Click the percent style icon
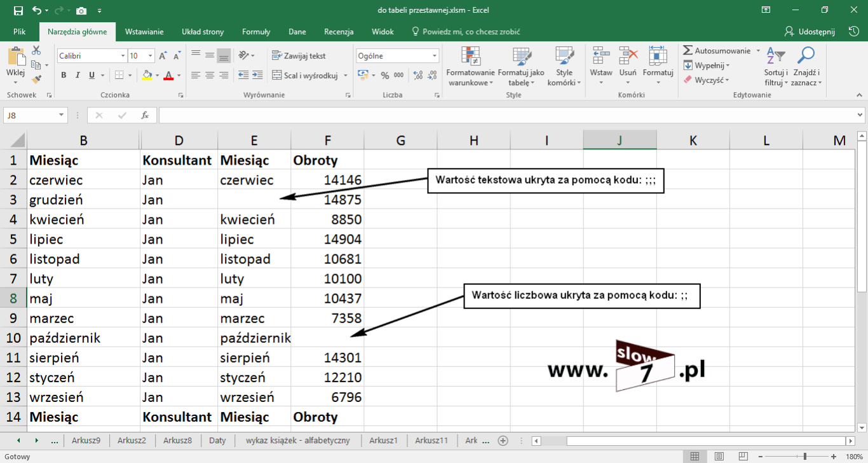868x463 pixels. coord(385,75)
